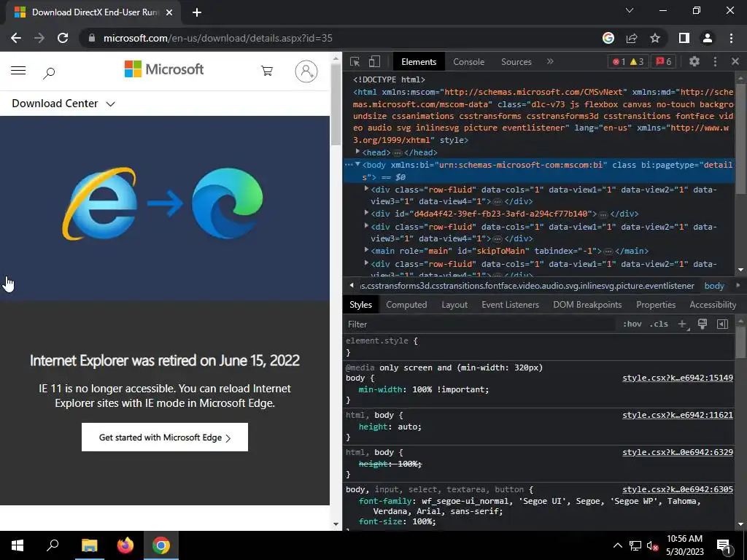Click Get started with Microsoft Edge
The width and height of the screenshot is (747, 560).
tap(165, 437)
